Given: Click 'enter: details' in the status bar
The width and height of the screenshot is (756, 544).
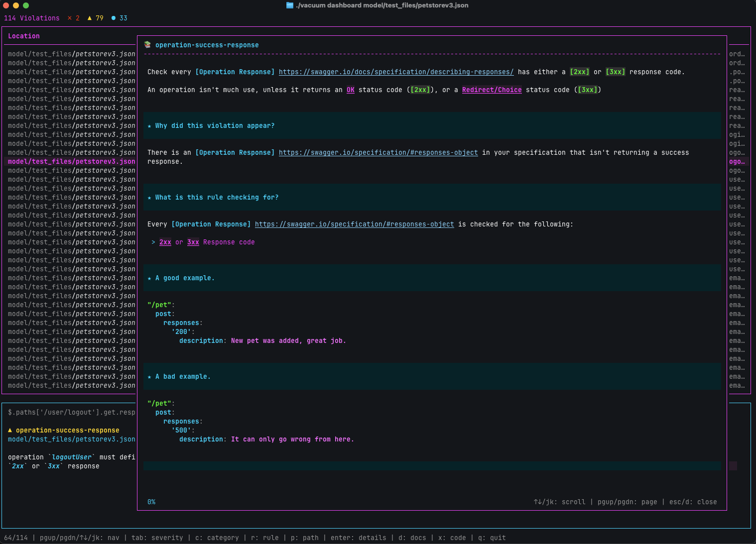Looking at the screenshot, I should pyautogui.click(x=359, y=538).
